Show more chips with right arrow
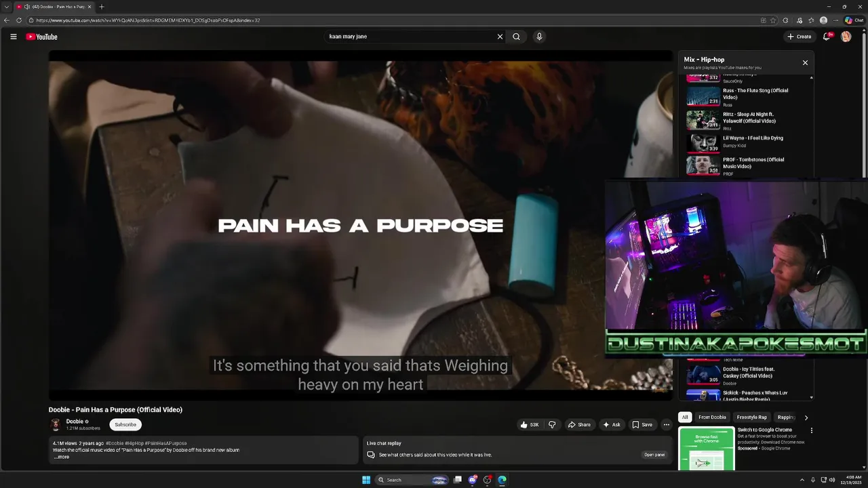This screenshot has height=488, width=868. [x=806, y=418]
